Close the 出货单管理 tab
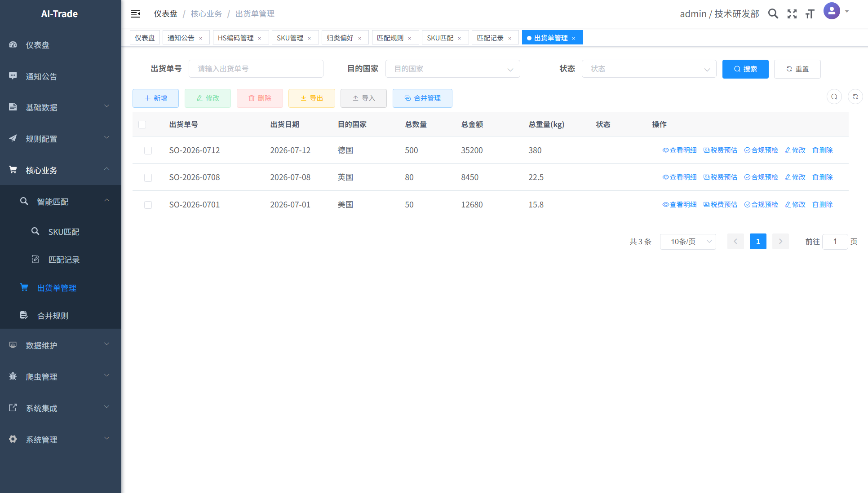The image size is (868, 493). [x=574, y=38]
